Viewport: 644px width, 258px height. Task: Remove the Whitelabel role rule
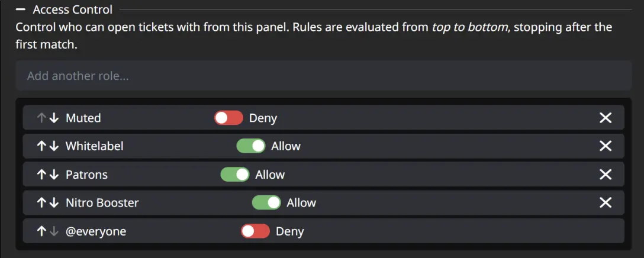[605, 146]
